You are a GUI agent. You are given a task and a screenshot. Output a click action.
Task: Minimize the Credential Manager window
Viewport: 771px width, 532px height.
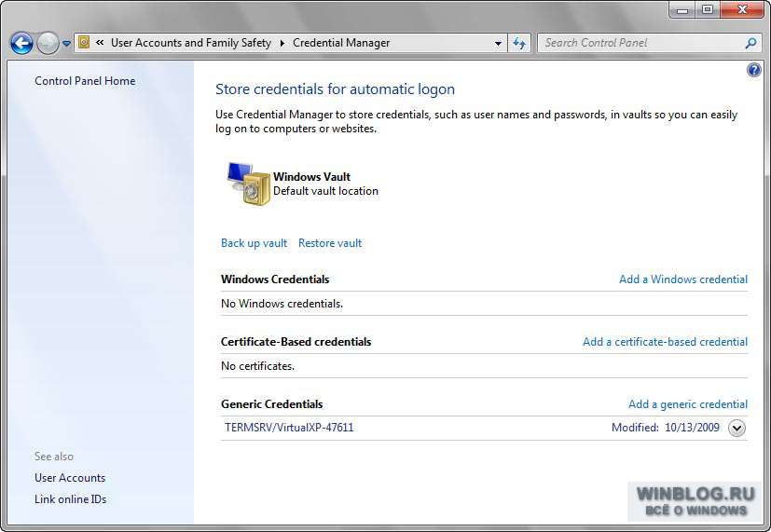[x=682, y=9]
